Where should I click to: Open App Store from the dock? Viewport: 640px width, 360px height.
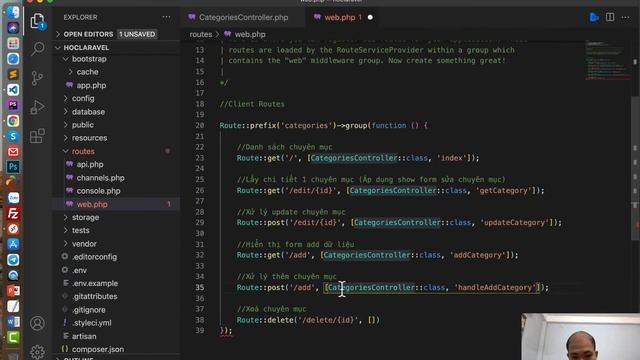(13, 244)
